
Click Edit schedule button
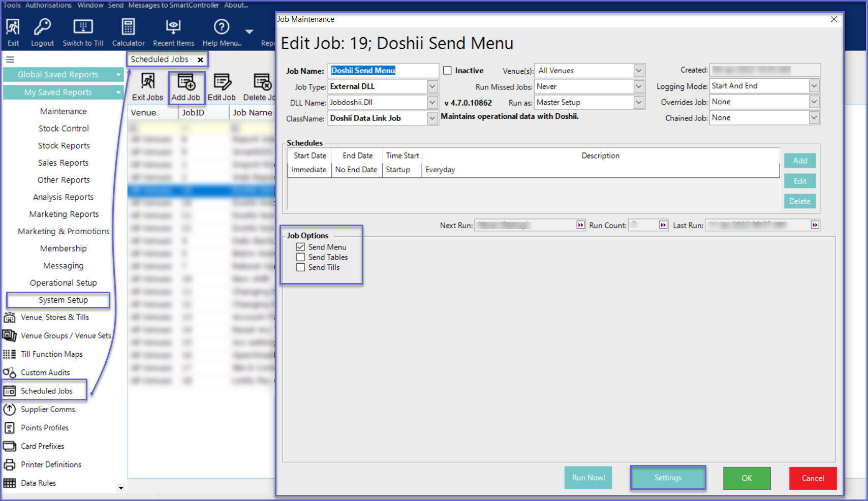click(x=800, y=181)
